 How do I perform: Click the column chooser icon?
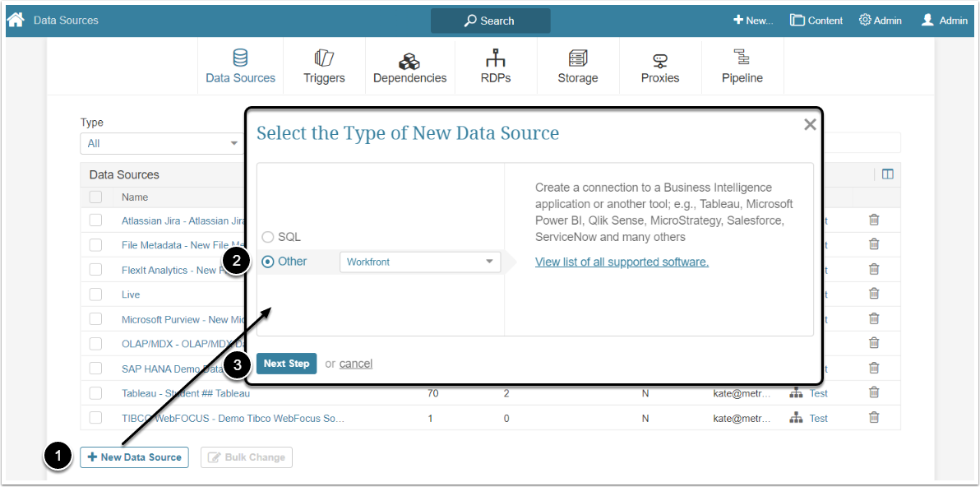[887, 174]
